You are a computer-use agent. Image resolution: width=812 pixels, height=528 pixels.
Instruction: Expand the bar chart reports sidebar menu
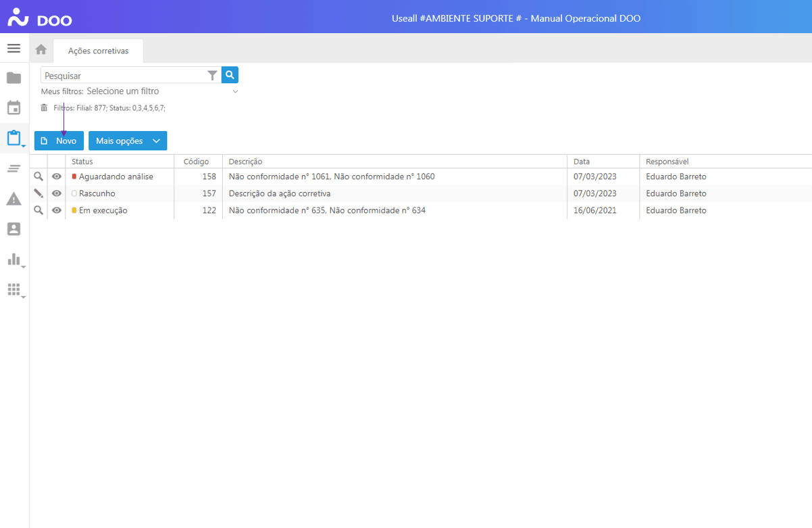[x=14, y=260]
